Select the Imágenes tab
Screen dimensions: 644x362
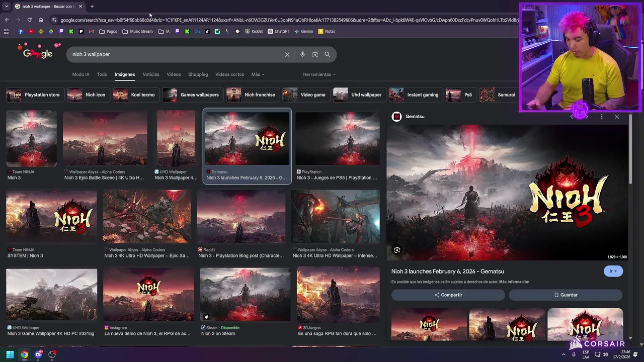pyautogui.click(x=125, y=74)
